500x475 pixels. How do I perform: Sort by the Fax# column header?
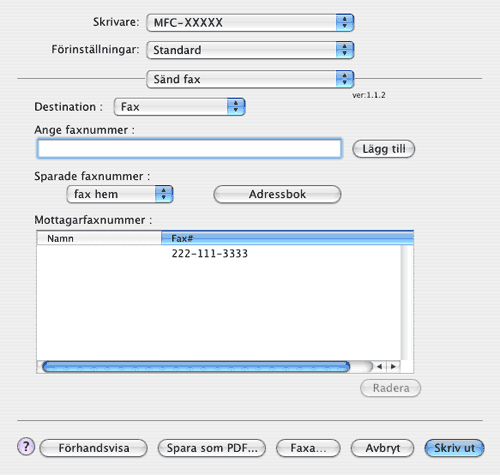click(287, 238)
